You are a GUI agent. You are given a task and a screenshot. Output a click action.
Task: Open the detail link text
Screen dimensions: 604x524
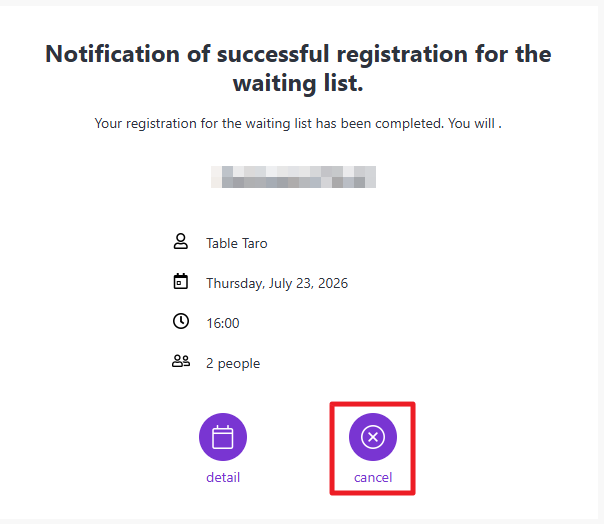click(223, 477)
